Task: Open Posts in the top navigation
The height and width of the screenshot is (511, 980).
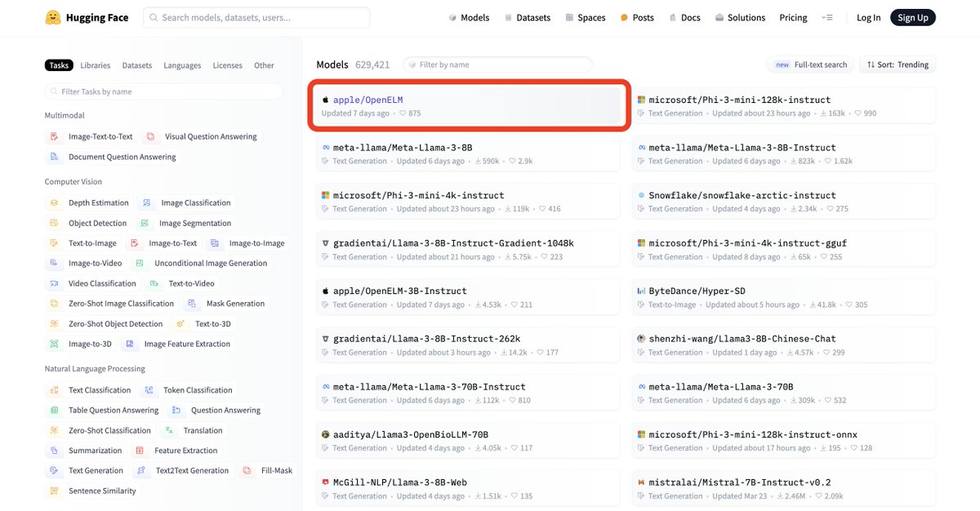Action: click(637, 17)
